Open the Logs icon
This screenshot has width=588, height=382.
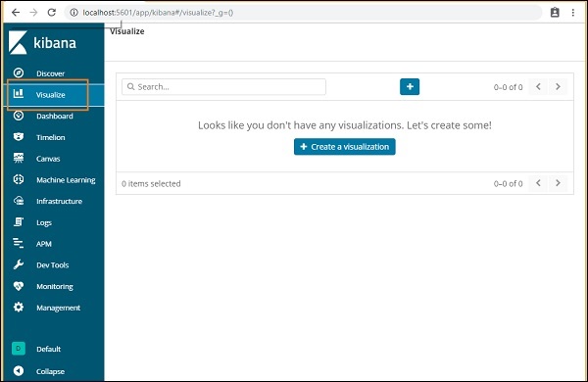pyautogui.click(x=19, y=222)
